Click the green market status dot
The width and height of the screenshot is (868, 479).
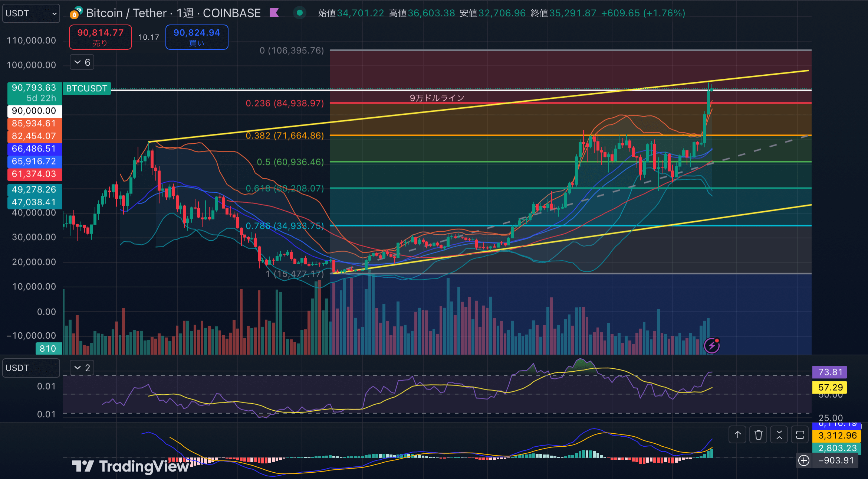tap(300, 13)
